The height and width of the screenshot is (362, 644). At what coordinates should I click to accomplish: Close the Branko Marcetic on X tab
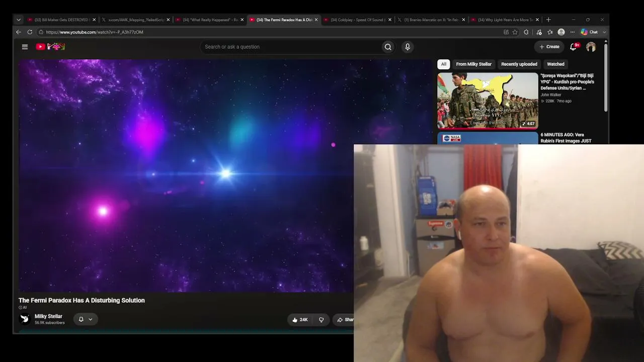[464, 20]
